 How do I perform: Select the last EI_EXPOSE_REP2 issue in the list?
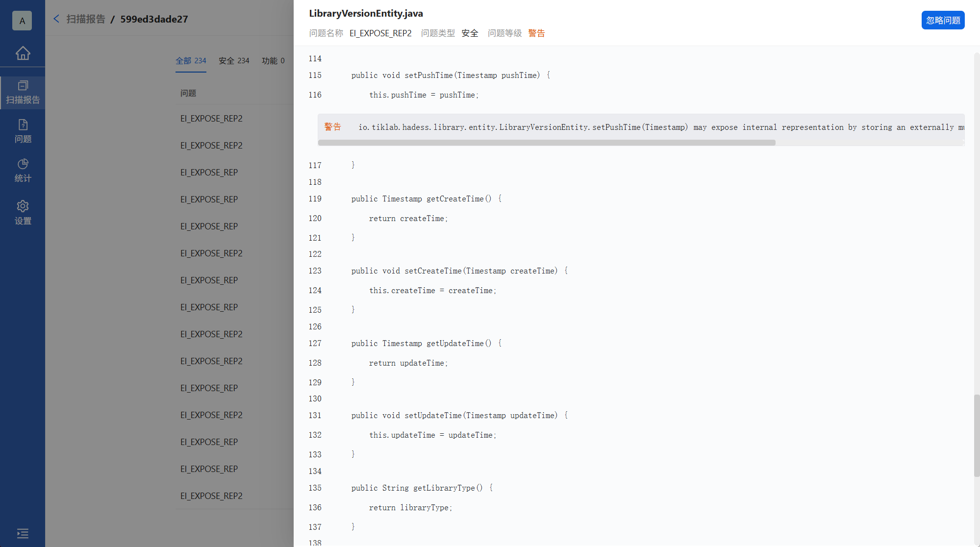pos(211,496)
